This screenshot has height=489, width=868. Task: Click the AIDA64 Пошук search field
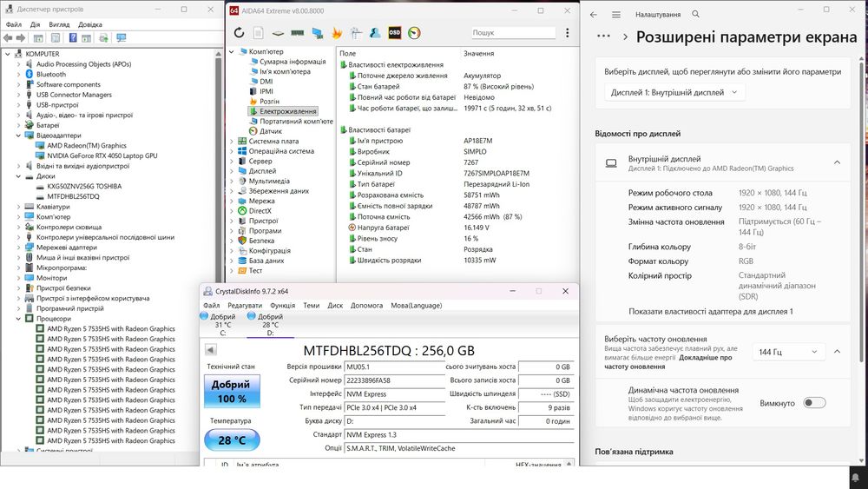click(x=513, y=33)
